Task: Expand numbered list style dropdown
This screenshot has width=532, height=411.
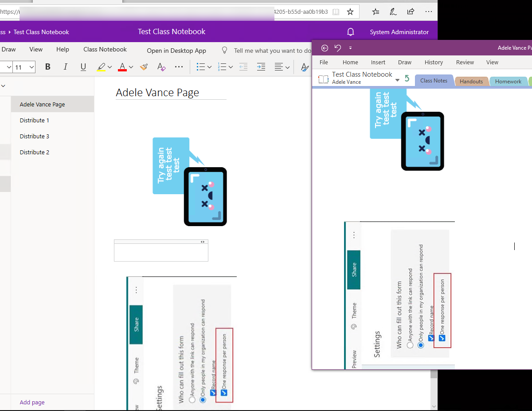Action: (x=231, y=67)
